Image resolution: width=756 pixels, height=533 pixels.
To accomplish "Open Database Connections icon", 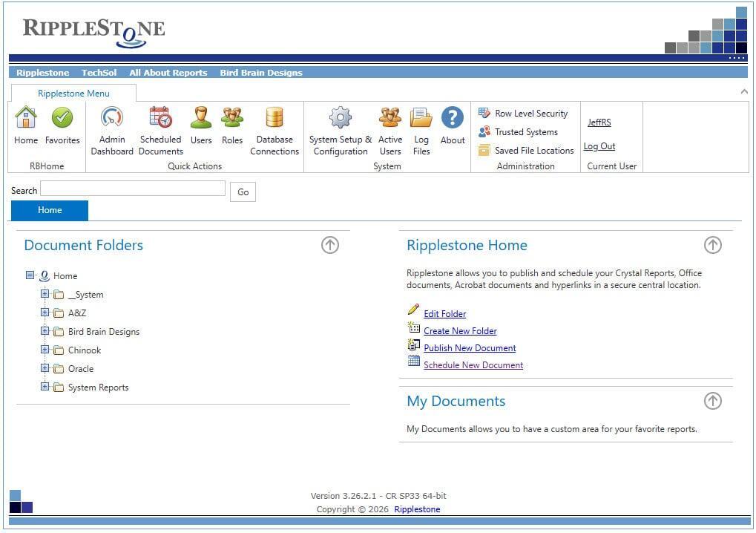I will 275,118.
